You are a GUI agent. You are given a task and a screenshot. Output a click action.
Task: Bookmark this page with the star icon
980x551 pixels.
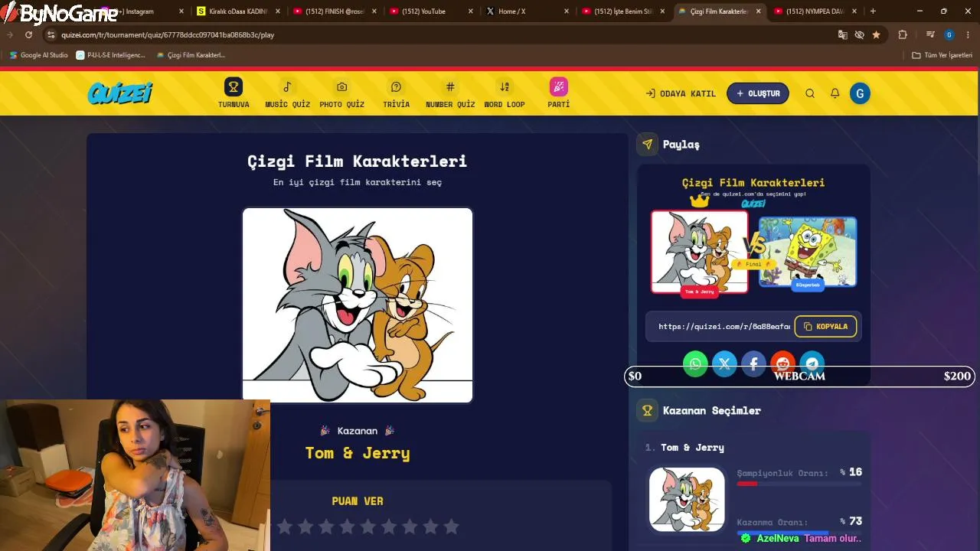(876, 34)
